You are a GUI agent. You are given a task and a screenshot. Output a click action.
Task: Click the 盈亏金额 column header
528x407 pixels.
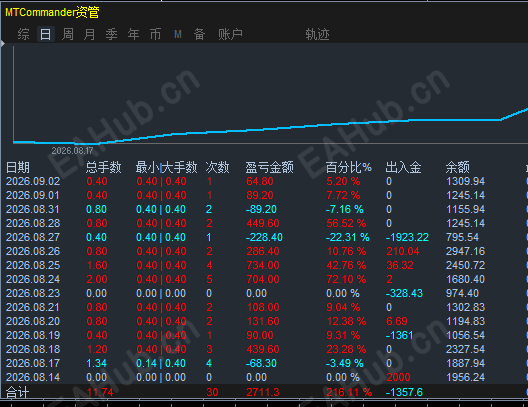pos(269,167)
